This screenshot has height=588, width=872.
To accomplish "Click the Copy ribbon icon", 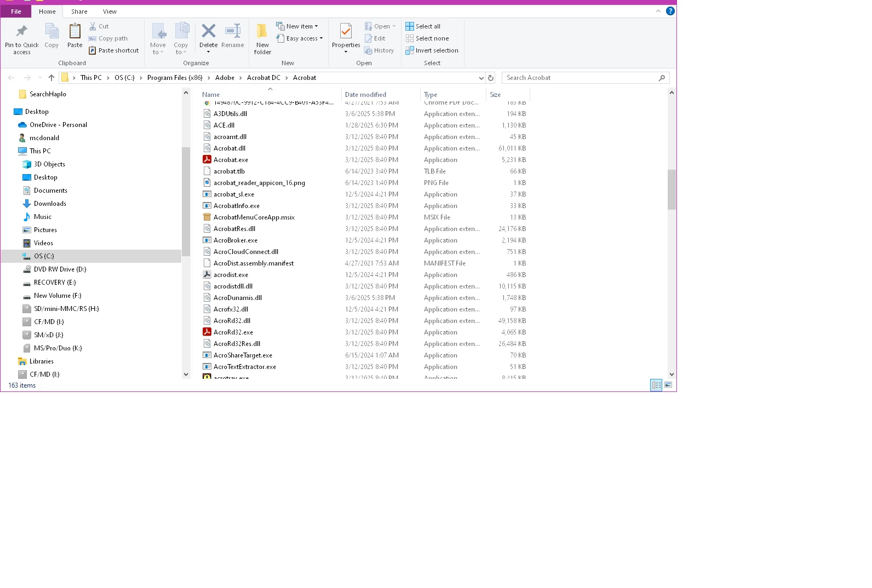I will [x=51, y=31].
